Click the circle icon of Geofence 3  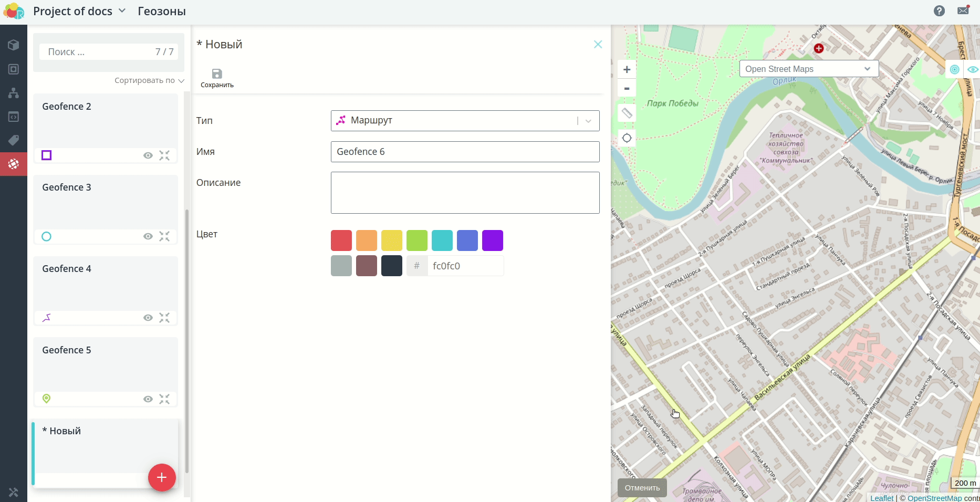[46, 236]
